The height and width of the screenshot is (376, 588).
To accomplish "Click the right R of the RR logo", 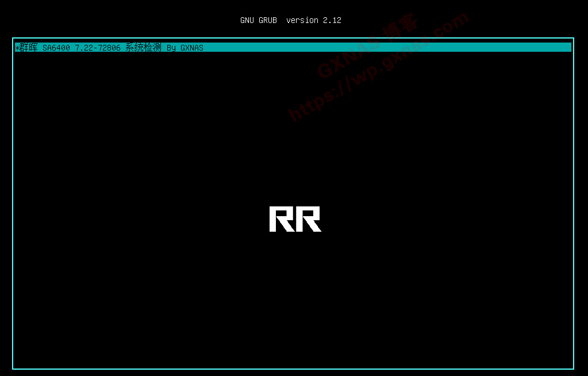I will point(309,219).
